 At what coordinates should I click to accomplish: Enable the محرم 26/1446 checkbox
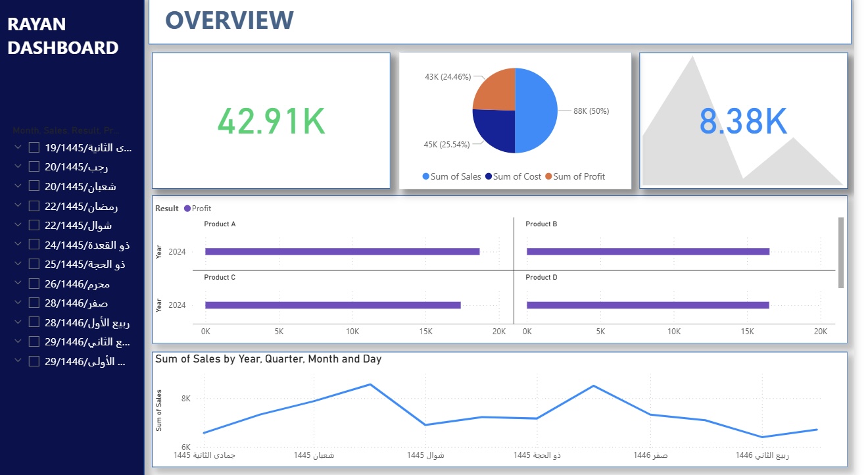34,284
